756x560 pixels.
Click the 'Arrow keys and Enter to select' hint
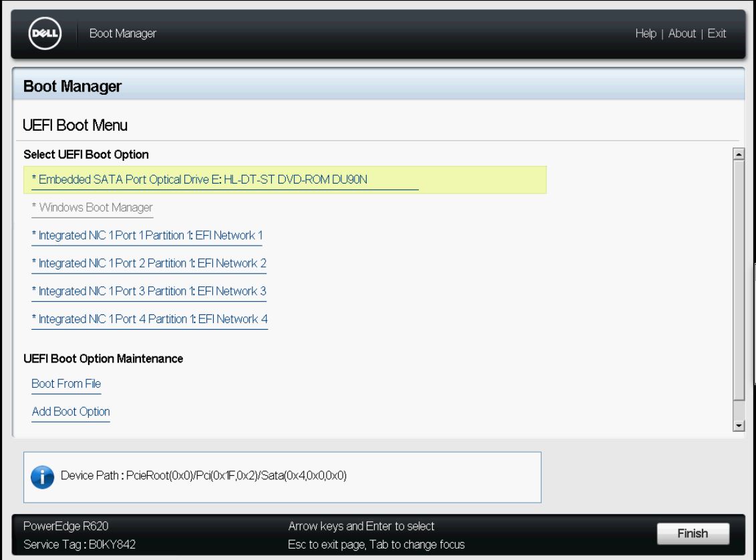tap(361, 526)
